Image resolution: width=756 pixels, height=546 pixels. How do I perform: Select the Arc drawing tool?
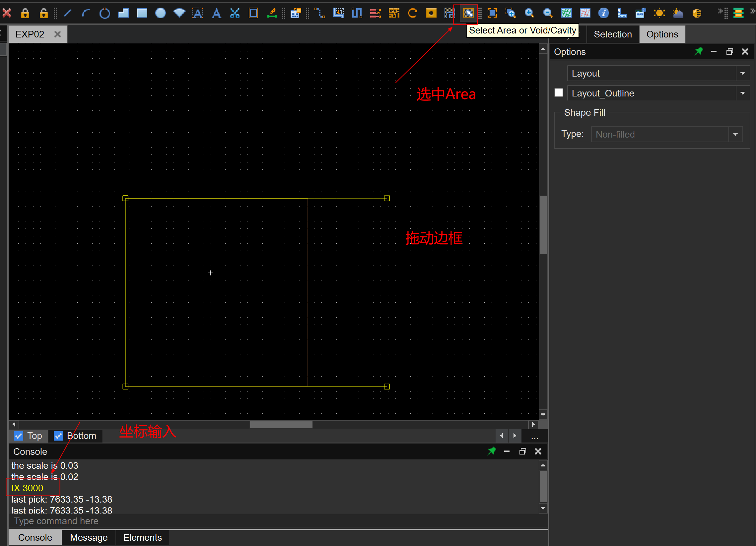click(x=86, y=13)
